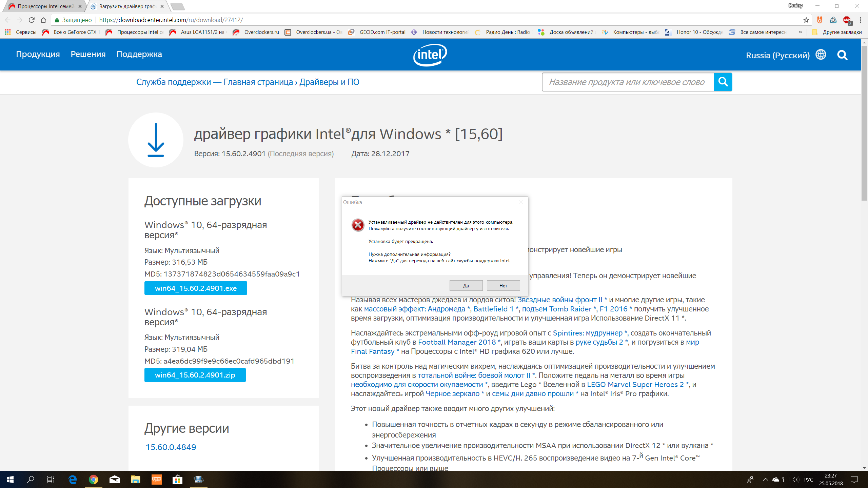
Task: Open language selector globe icon
Action: click(x=821, y=55)
